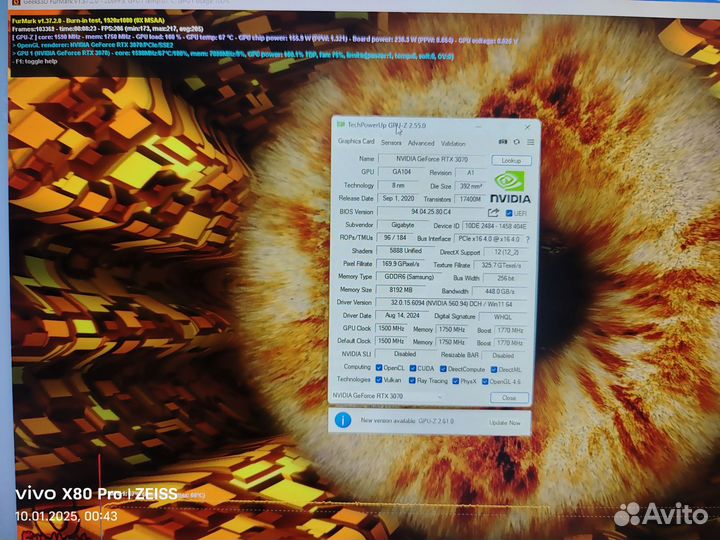Click the BIOS export share icon

(x=493, y=212)
